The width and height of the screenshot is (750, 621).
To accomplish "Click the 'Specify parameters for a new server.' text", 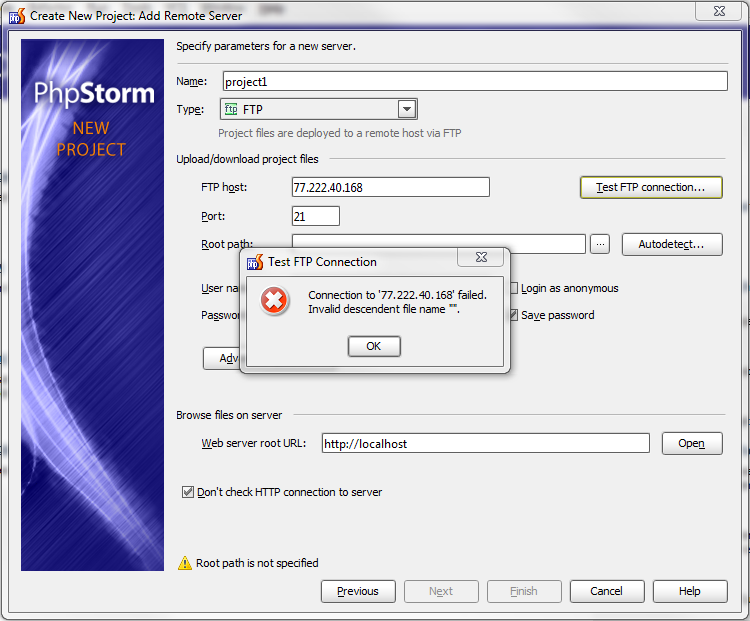I will click(266, 46).
